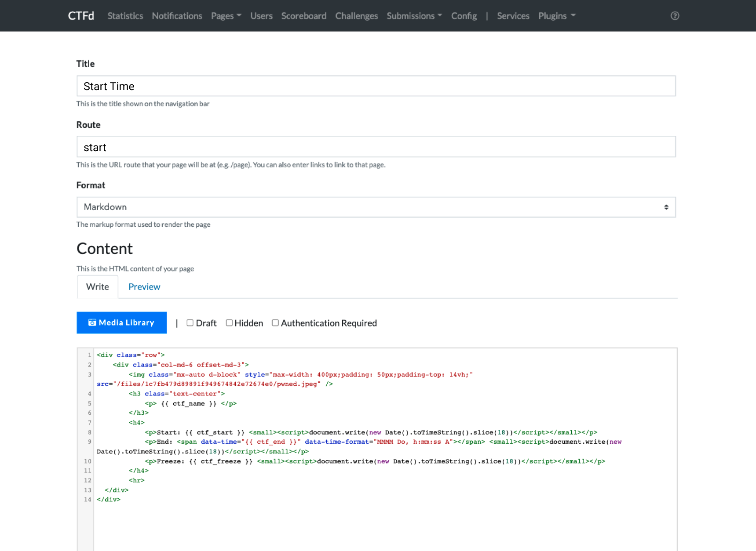Open the Config page

[x=464, y=16]
